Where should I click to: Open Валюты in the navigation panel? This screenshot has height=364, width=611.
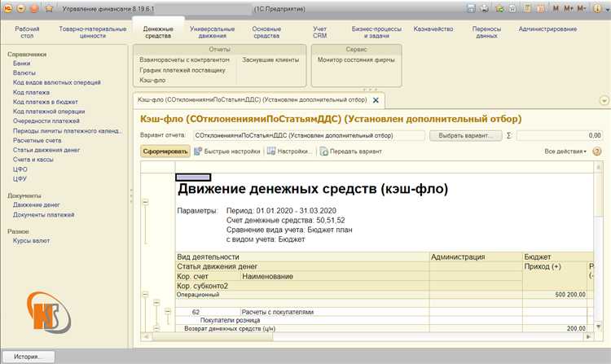pyautogui.click(x=24, y=72)
